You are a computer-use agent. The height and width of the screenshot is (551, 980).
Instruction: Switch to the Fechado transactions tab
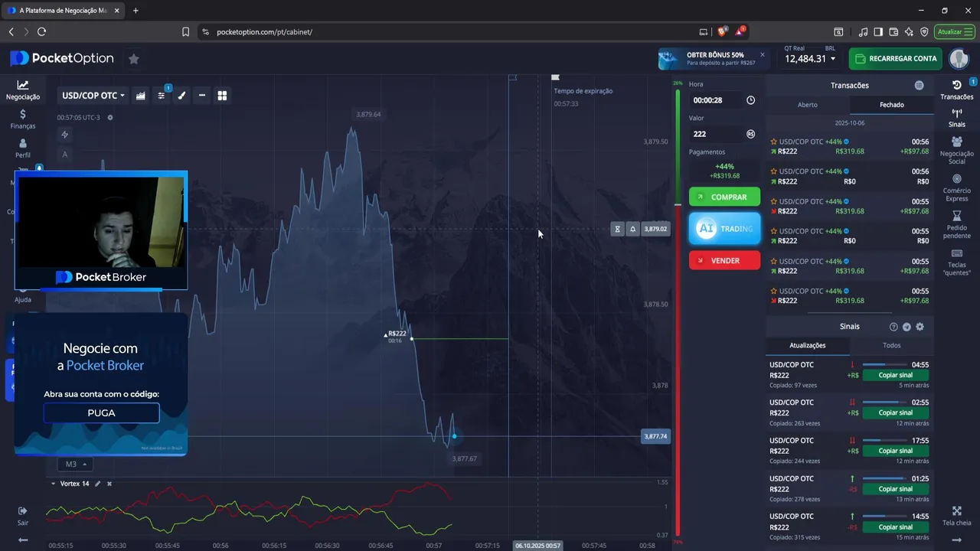click(891, 105)
